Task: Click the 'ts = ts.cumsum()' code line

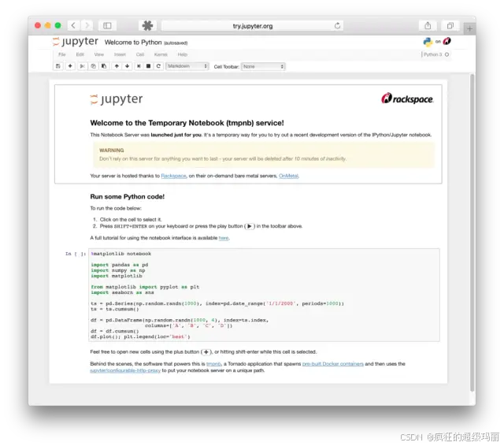Action: tap(115, 310)
